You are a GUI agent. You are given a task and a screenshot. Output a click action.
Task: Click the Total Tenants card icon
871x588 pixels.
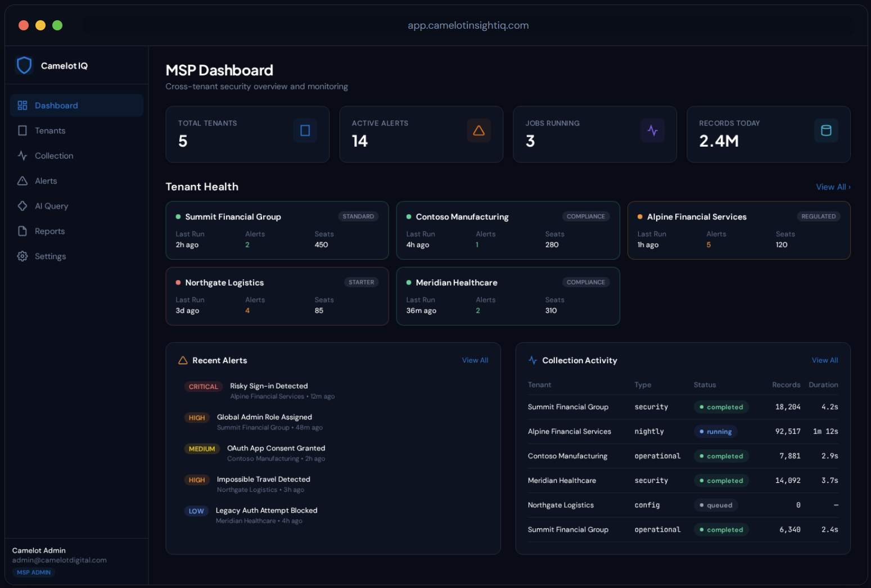305,130
